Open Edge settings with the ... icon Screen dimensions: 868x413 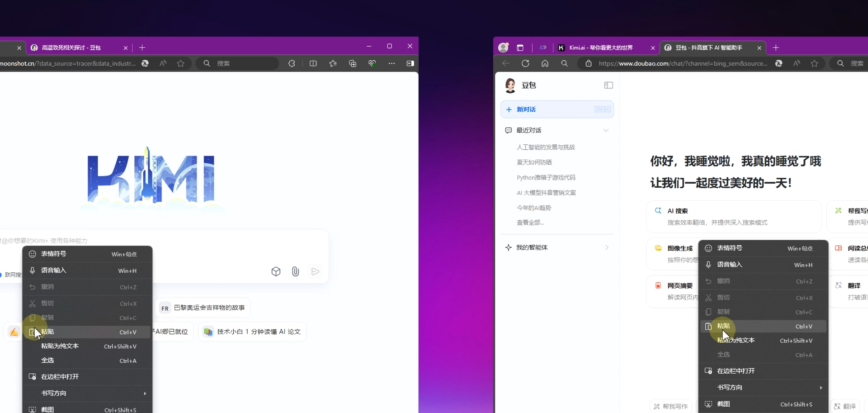[392, 63]
